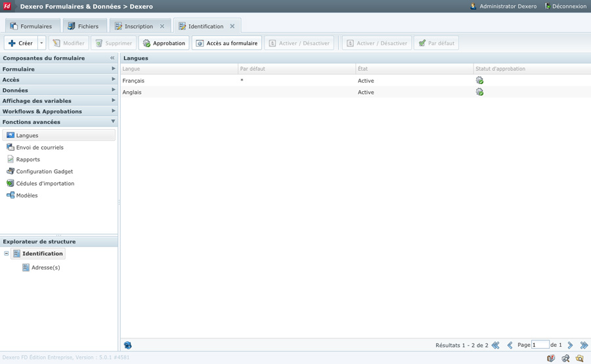Click the refresh icon below the languages grid
The height and width of the screenshot is (364, 591).
(x=127, y=345)
